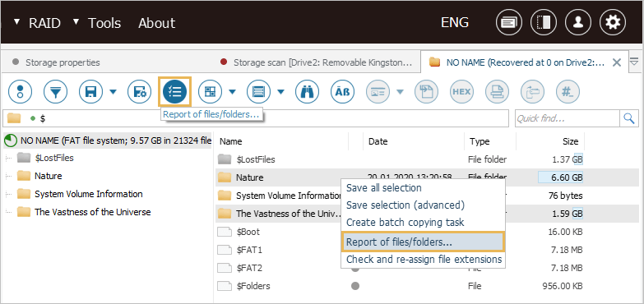This screenshot has width=644, height=304.
Task: Open the tab list overflow arrow
Action: (634, 62)
